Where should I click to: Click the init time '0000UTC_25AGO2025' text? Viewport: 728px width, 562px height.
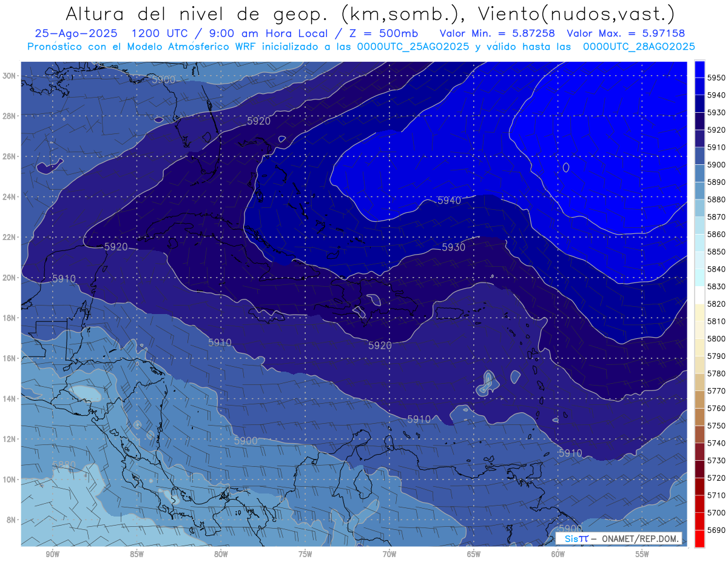click(x=413, y=47)
